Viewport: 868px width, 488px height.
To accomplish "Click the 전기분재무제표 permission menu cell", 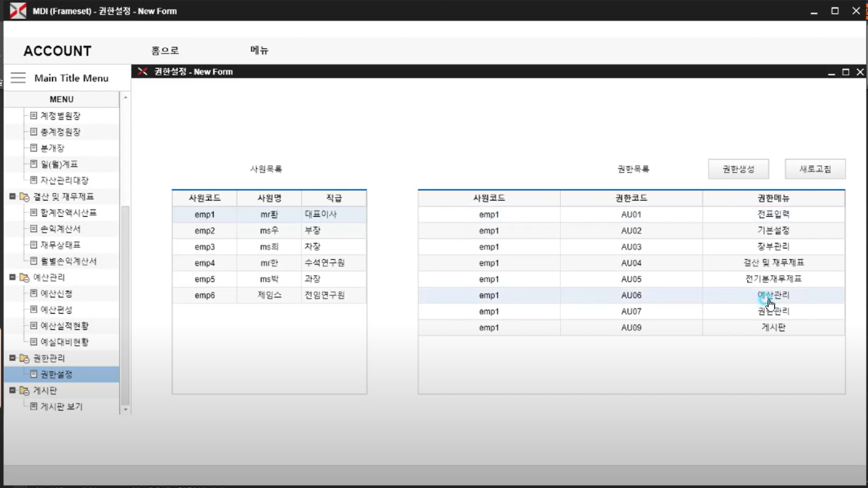I will (x=773, y=279).
